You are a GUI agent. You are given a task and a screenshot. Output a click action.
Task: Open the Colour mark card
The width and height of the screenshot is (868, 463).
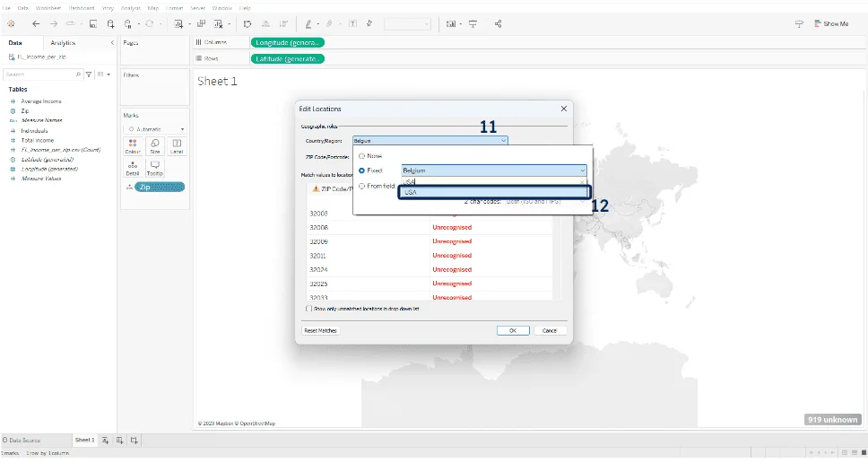pos(133,145)
